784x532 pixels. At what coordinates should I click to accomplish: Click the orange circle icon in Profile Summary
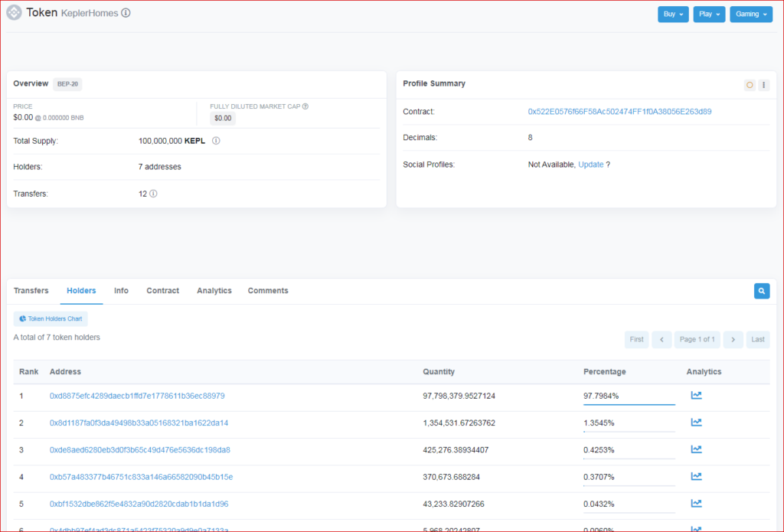pos(750,85)
